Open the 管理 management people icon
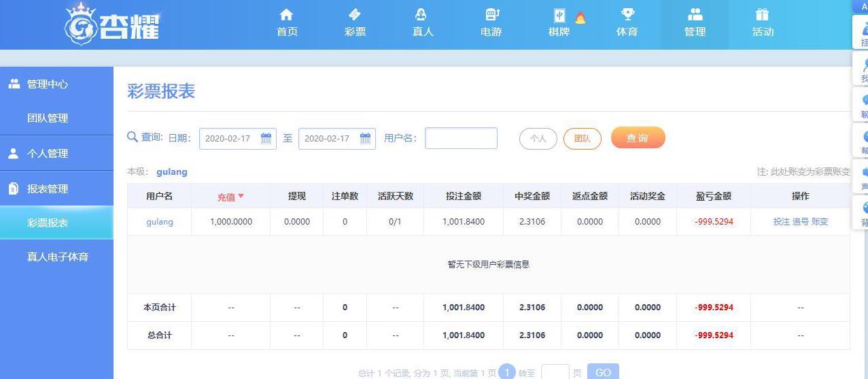Screen dimensions: 868x379 point(695,14)
